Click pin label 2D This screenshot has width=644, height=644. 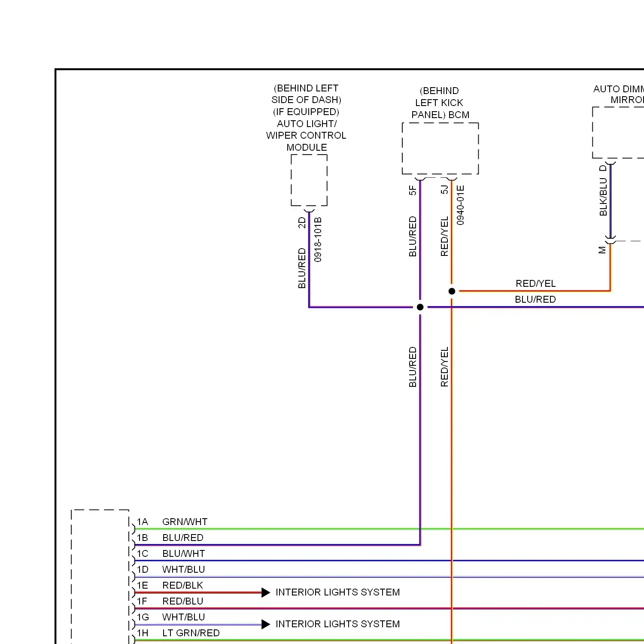point(302,222)
